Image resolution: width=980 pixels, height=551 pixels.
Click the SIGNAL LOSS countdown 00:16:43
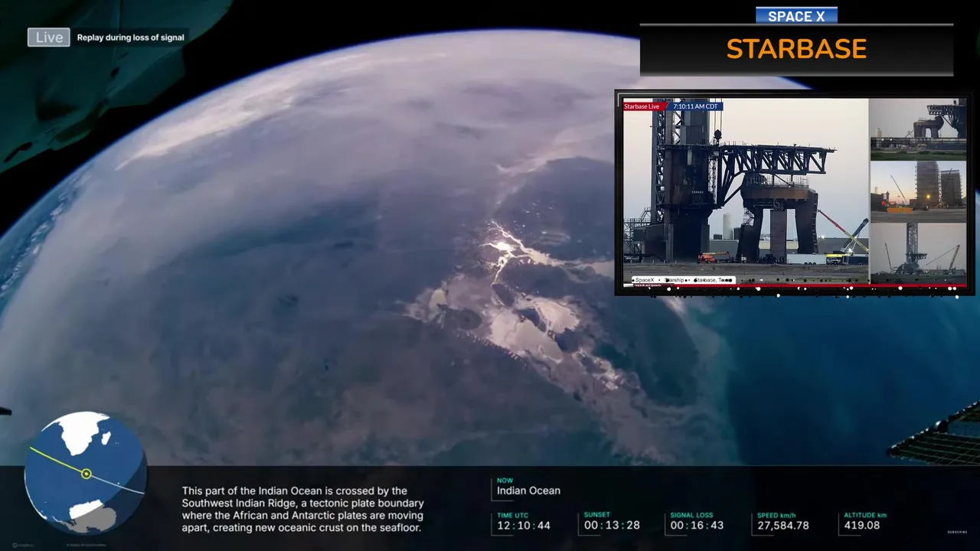click(698, 525)
